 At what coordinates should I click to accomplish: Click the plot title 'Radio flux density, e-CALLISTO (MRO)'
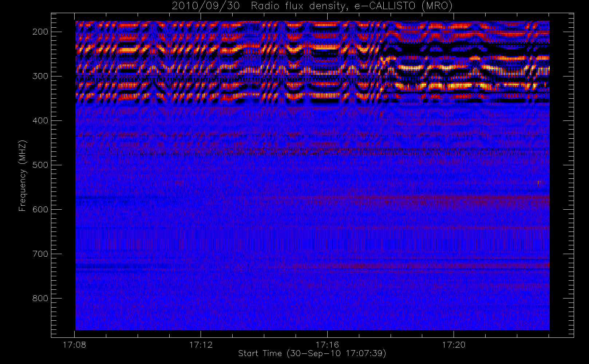coord(352,6)
